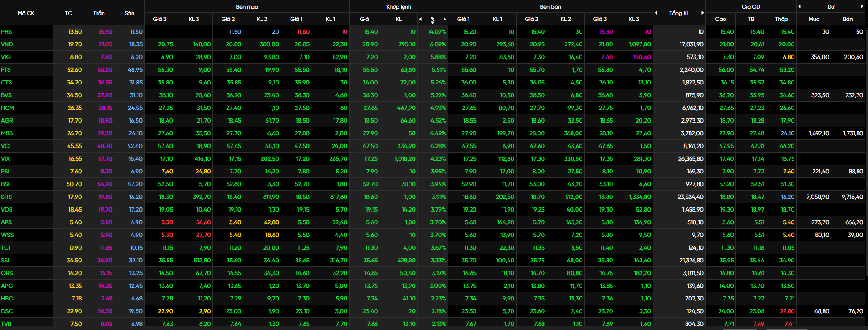
Task: Open the HBC stock symbol
Action: click(x=7, y=299)
